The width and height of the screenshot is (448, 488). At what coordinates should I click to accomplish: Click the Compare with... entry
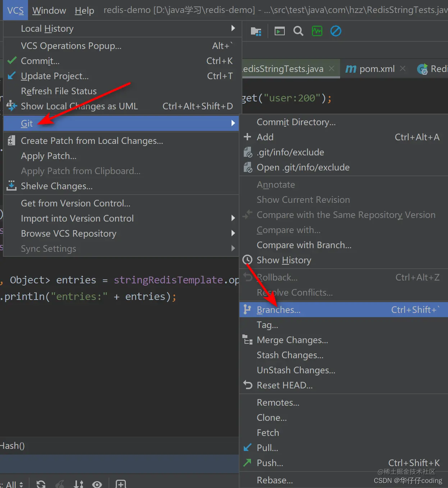344,230
